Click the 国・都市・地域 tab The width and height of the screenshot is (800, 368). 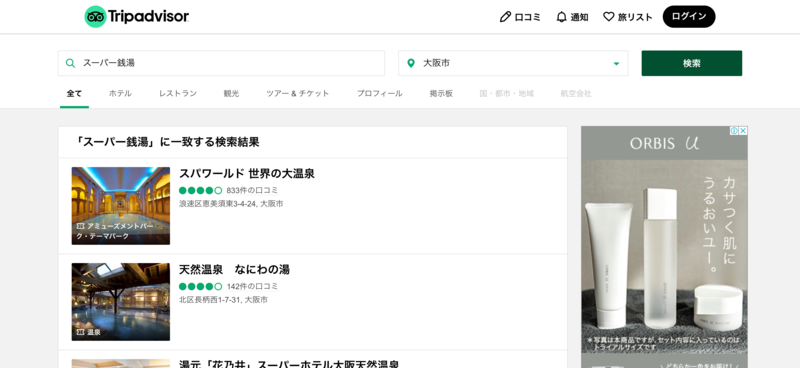pyautogui.click(x=507, y=93)
